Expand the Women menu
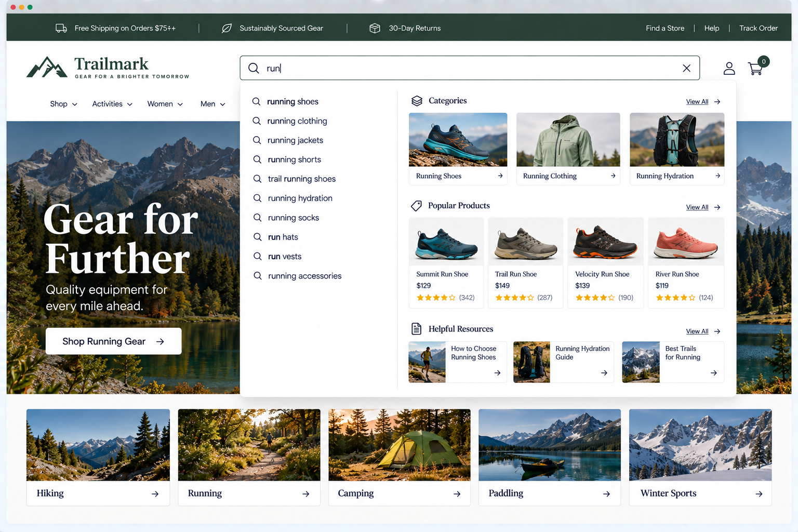The width and height of the screenshot is (798, 532). [x=165, y=104]
